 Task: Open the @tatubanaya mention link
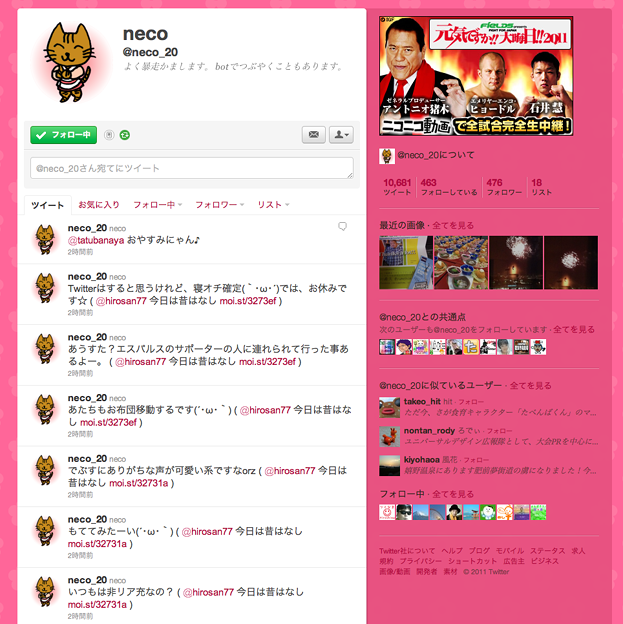click(x=96, y=240)
